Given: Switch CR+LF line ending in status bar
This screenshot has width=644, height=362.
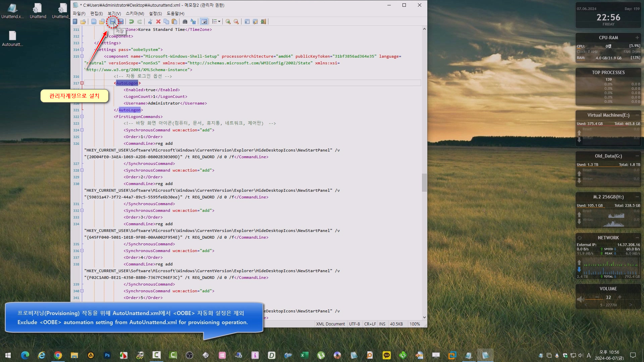Looking at the screenshot, I should tap(370, 324).
